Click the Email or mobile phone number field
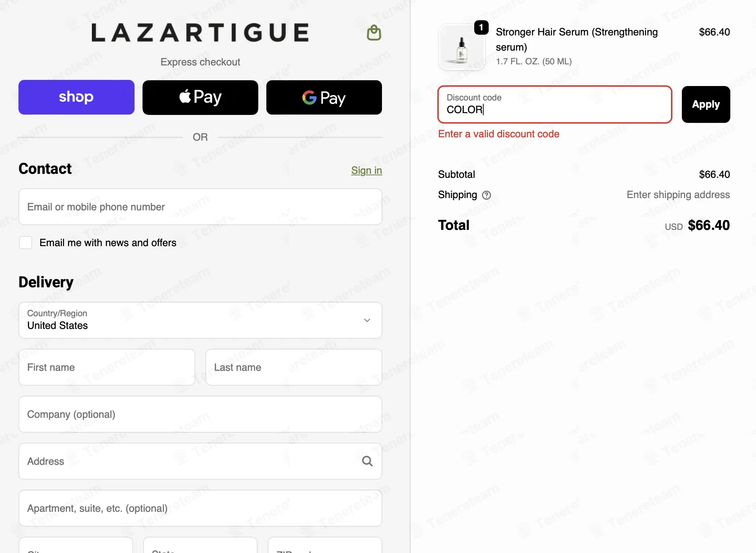Image resolution: width=756 pixels, height=553 pixels. click(200, 207)
